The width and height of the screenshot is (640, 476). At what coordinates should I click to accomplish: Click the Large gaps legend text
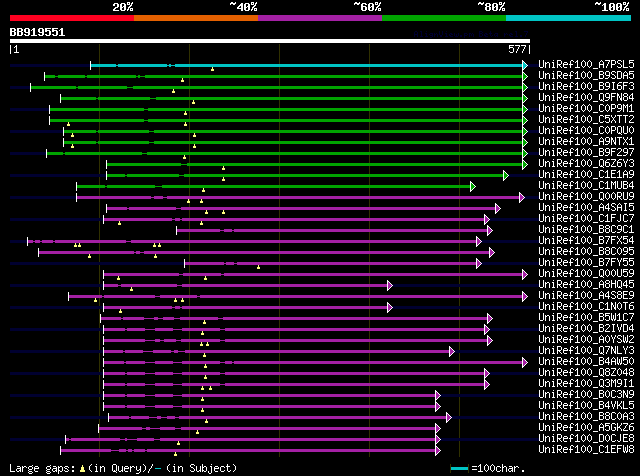click(x=123, y=468)
